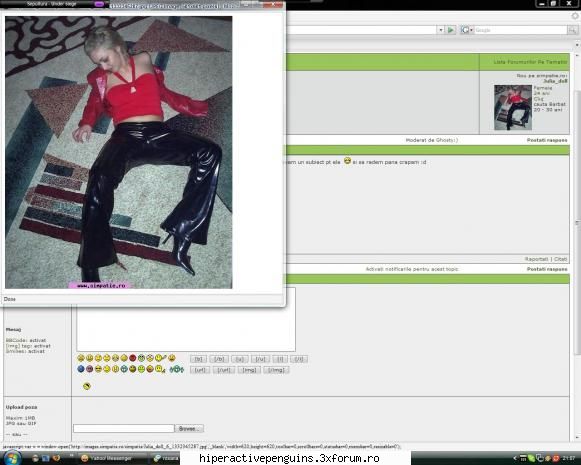
Task: Click the search magnifier button next to Google box
Action: coord(572,30)
